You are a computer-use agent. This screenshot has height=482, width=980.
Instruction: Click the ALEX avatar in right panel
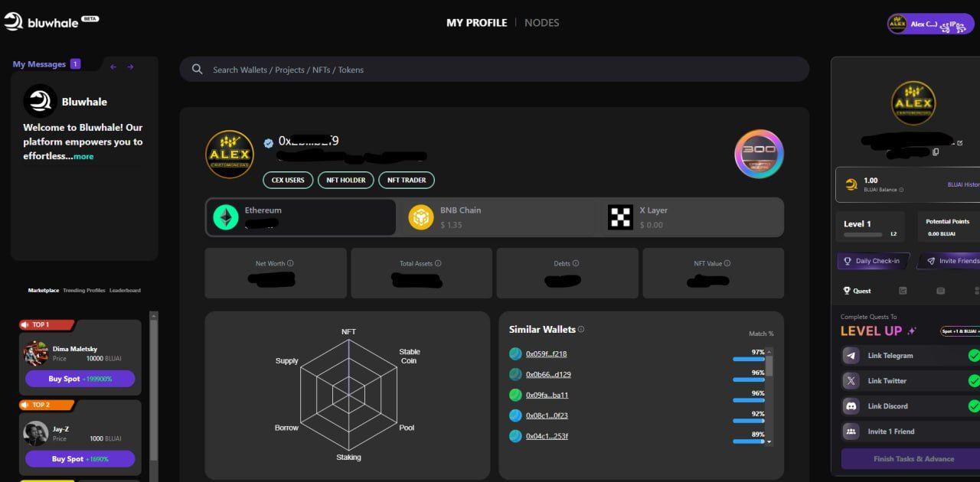click(913, 103)
